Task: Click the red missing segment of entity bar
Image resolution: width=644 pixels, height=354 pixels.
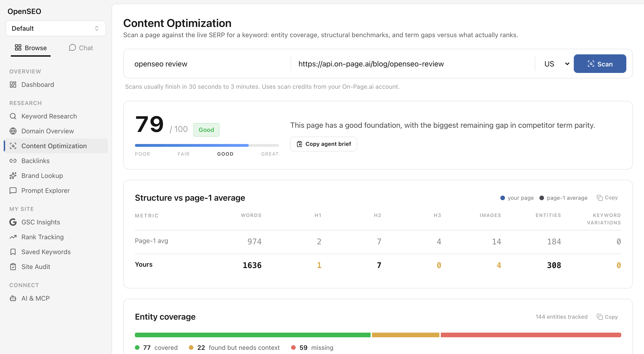Action: click(531, 335)
